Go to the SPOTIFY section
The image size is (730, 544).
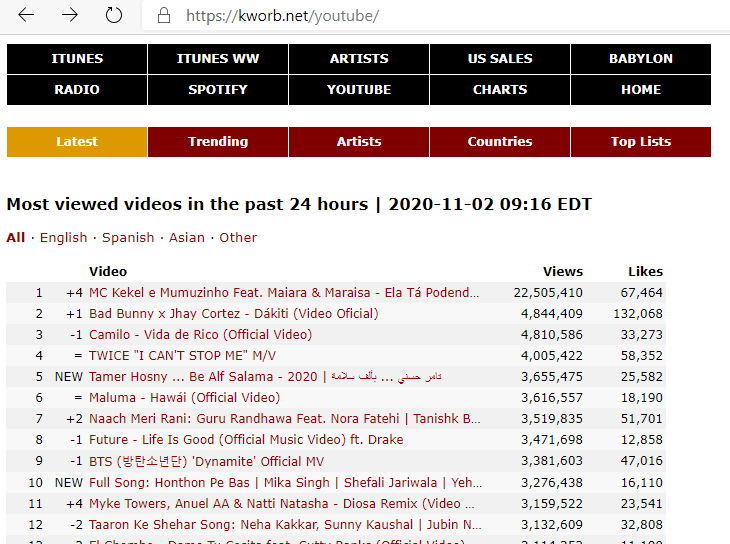click(218, 90)
